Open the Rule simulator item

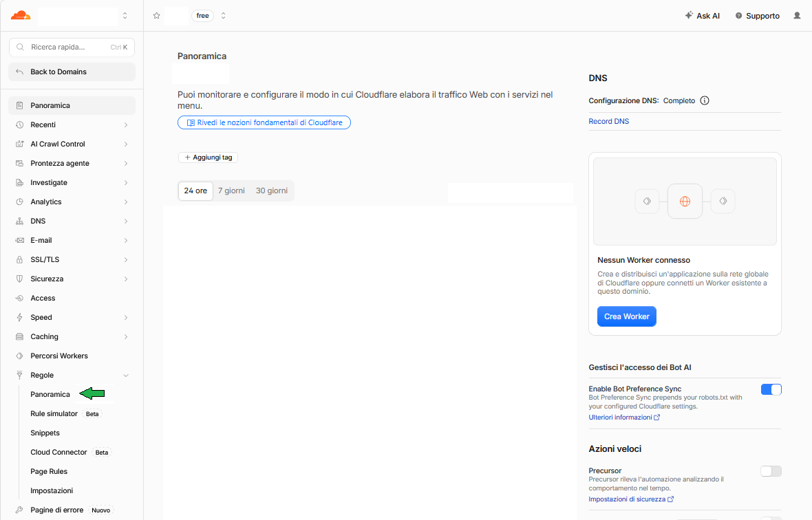pyautogui.click(x=54, y=414)
